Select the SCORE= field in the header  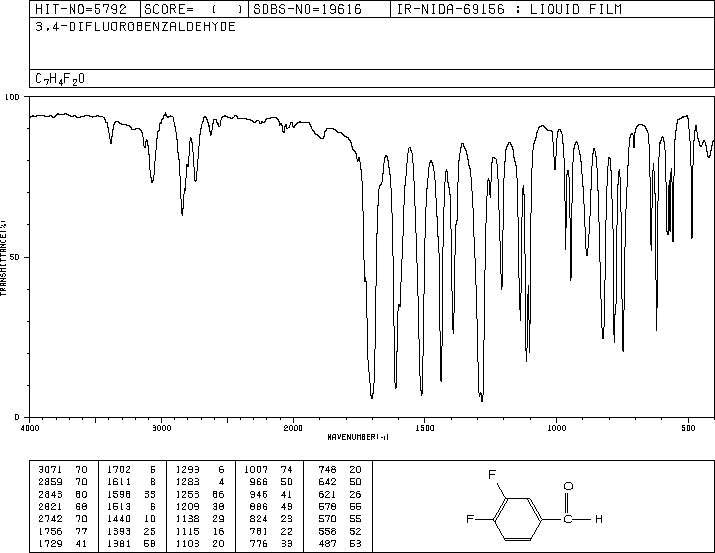coord(193,9)
